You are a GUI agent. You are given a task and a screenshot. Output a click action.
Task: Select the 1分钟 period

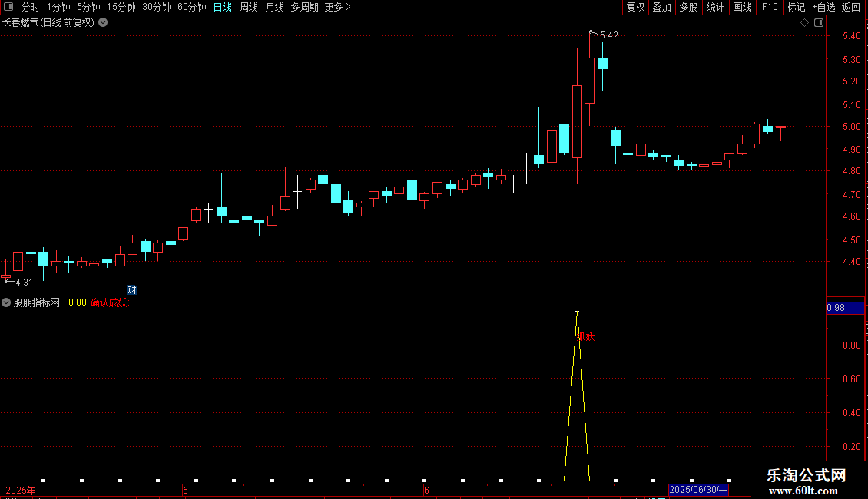coord(58,7)
